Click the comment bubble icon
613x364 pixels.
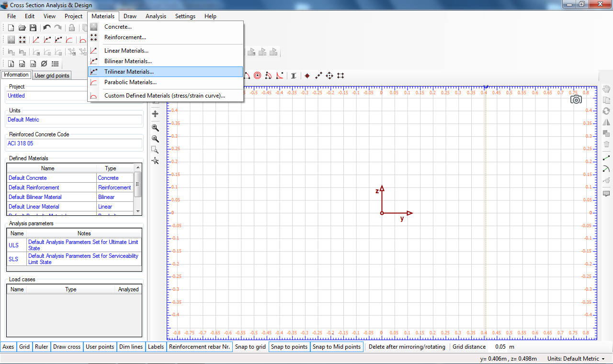[606, 193]
